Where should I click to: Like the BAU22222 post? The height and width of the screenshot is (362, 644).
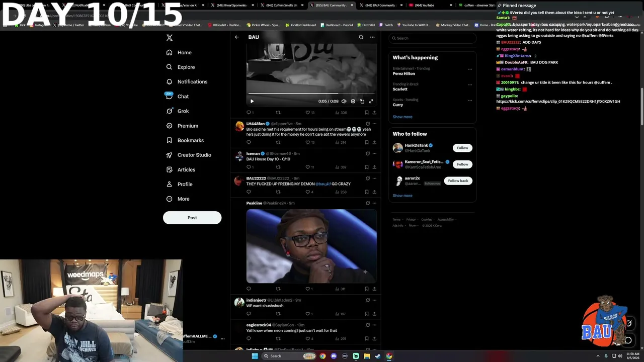[x=308, y=192]
